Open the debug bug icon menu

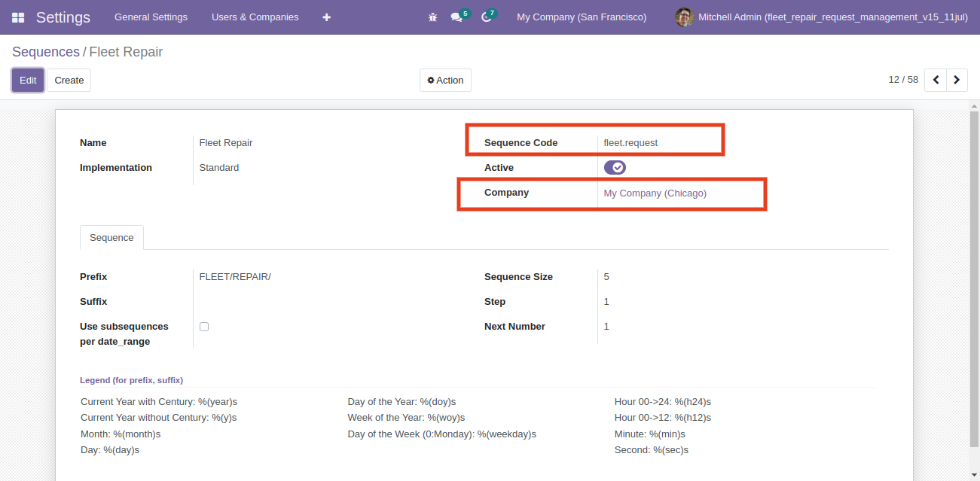(432, 17)
